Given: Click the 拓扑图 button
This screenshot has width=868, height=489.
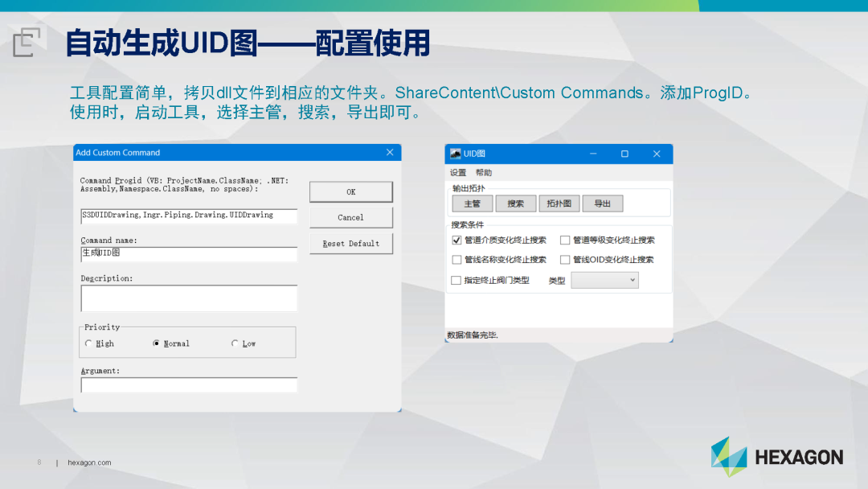Looking at the screenshot, I should coord(559,203).
